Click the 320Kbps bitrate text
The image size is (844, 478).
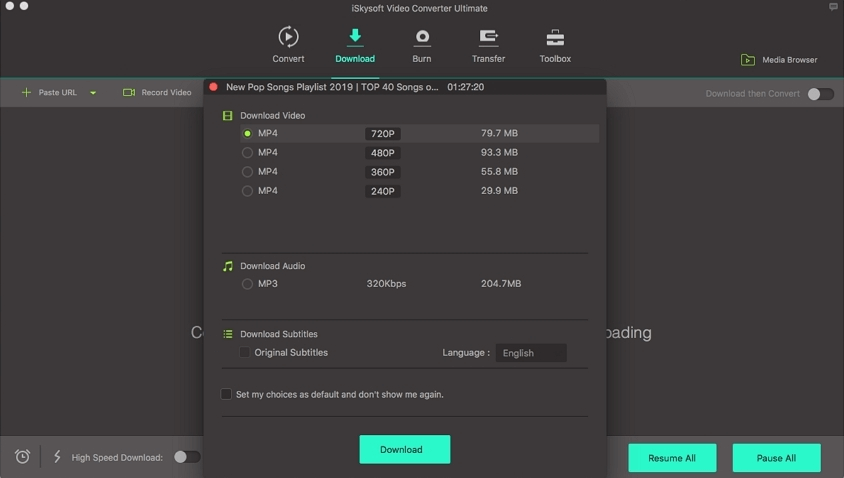click(x=386, y=284)
